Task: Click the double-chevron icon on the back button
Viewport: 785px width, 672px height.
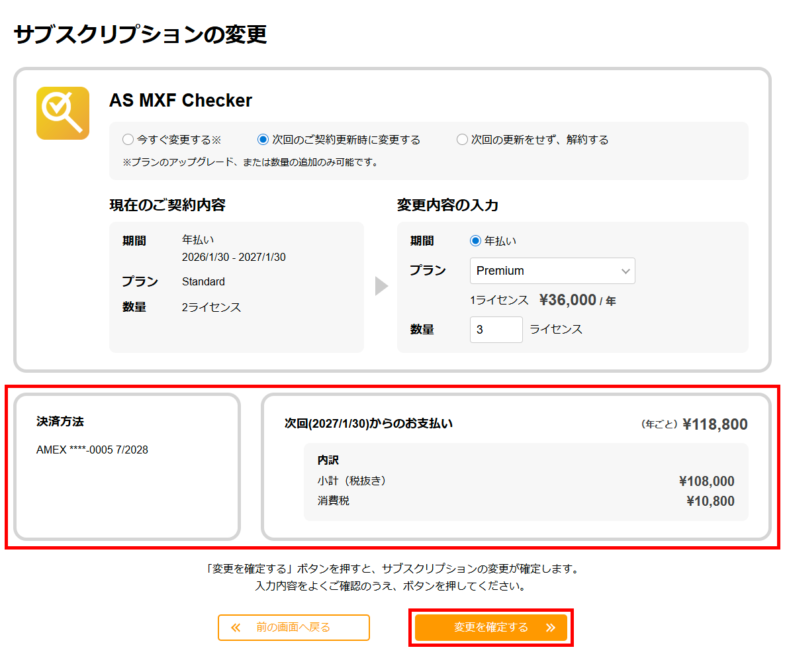Action: click(234, 627)
